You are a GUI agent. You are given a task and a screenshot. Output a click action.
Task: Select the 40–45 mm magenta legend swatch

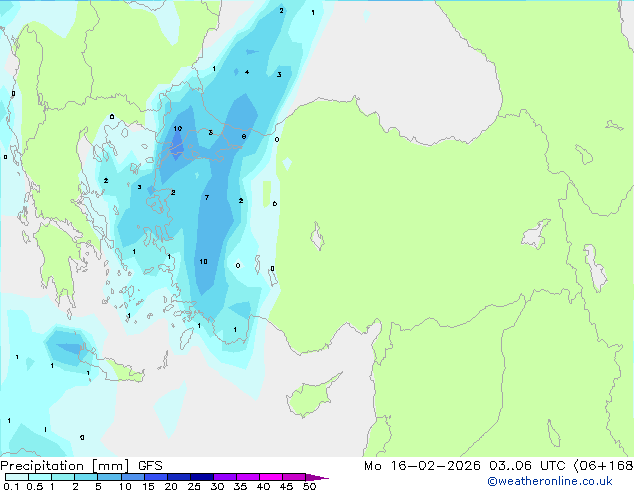click(271, 477)
